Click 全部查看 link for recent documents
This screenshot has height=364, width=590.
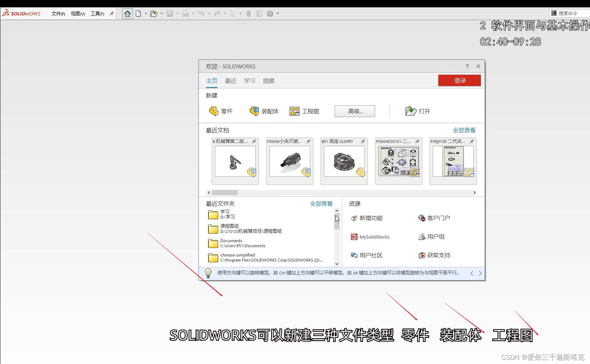464,130
